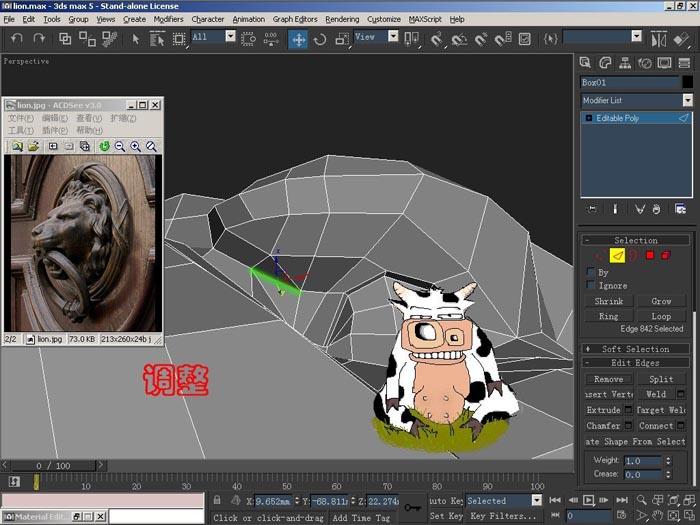Activate the Select and Scale tool
Viewport: 700px width, 525px height.
click(342, 39)
